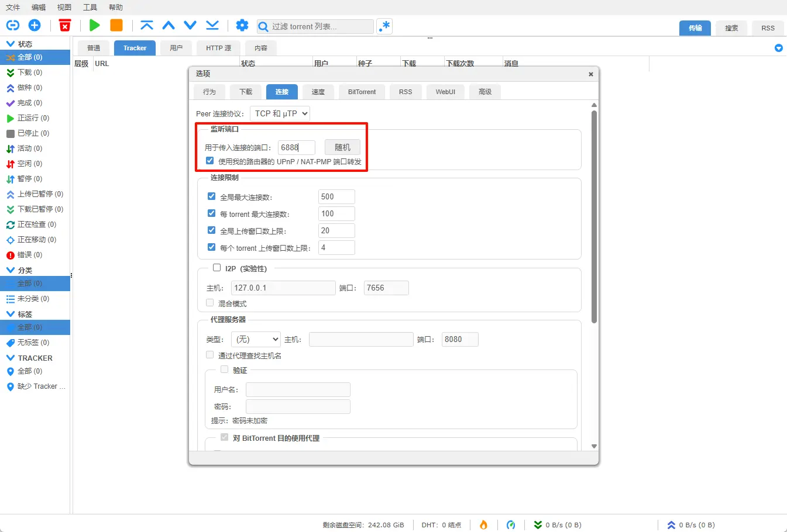The height and width of the screenshot is (532, 787).
Task: Uncheck the 全局最大连接数 checkbox
Action: point(212,196)
